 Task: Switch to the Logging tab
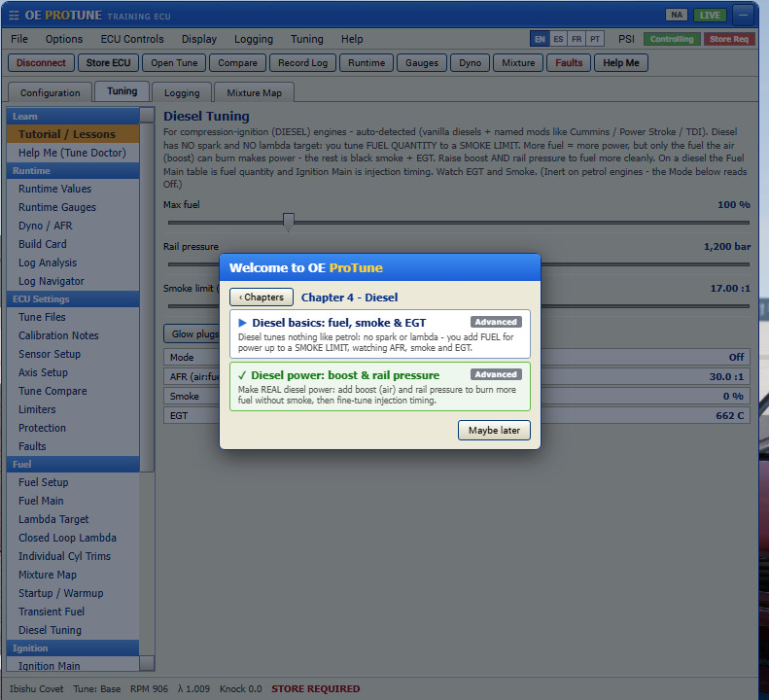coord(182,92)
